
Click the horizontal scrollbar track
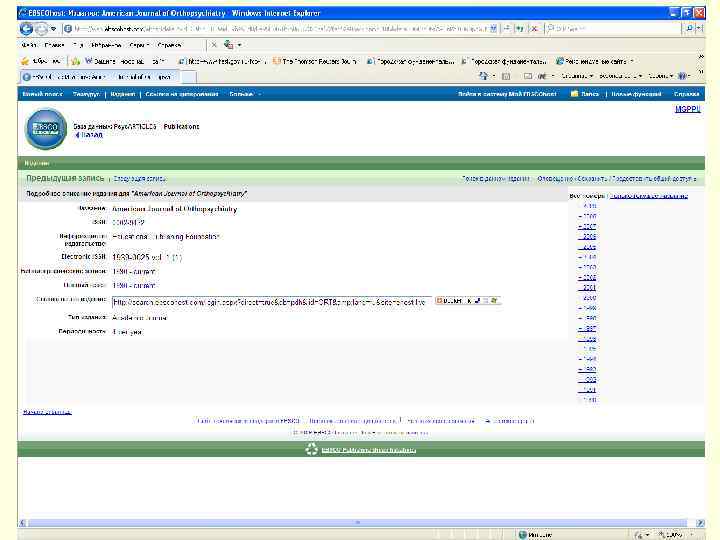[x=358, y=523]
